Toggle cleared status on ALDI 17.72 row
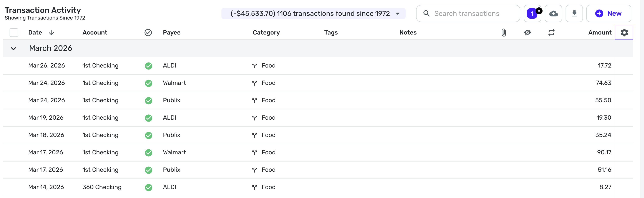644x198 pixels. pyautogui.click(x=148, y=66)
